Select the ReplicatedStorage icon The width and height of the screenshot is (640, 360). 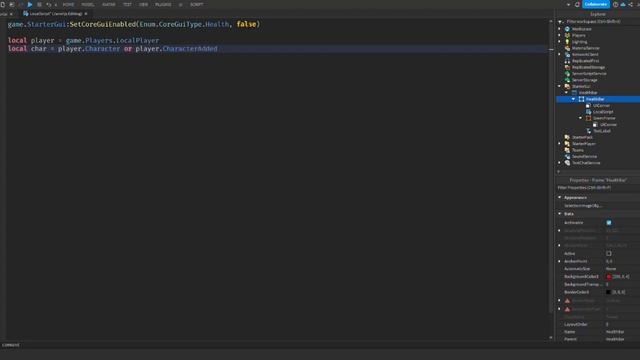pos(567,67)
